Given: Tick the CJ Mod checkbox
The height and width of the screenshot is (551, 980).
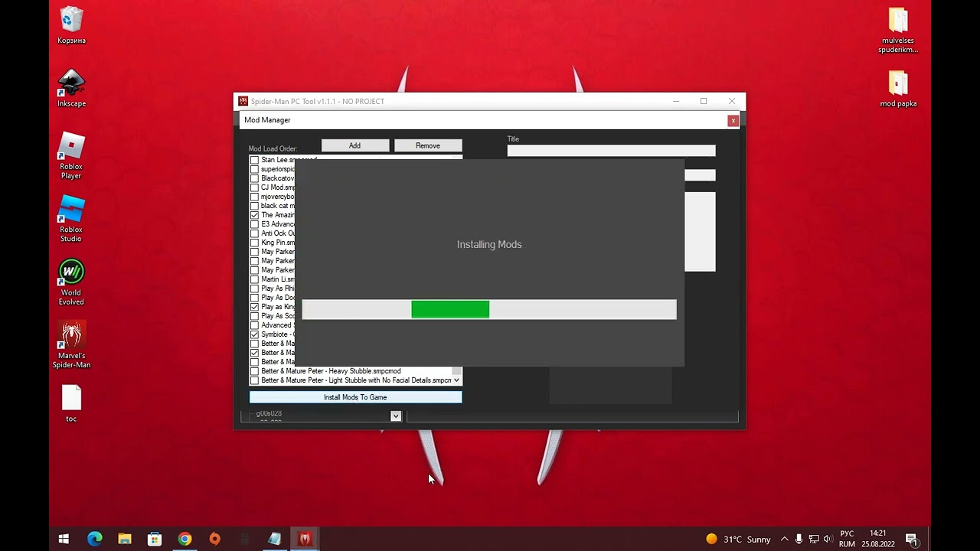Looking at the screenshot, I should pos(255,187).
